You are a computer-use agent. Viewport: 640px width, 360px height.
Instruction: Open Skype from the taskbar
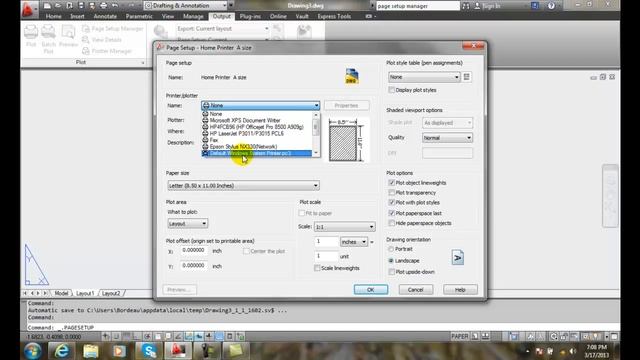[x=149, y=351]
